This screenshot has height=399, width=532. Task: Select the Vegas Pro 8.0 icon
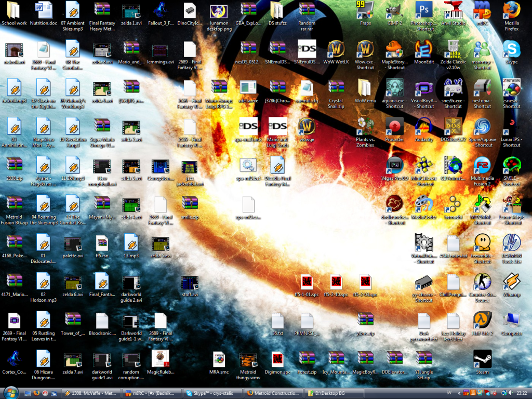tap(395, 166)
